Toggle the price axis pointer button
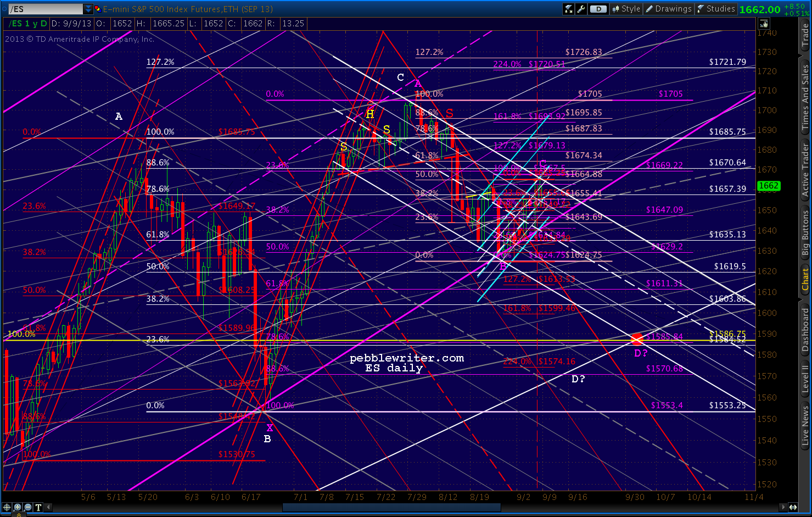Viewport: 812px width, 517px height. (764, 24)
